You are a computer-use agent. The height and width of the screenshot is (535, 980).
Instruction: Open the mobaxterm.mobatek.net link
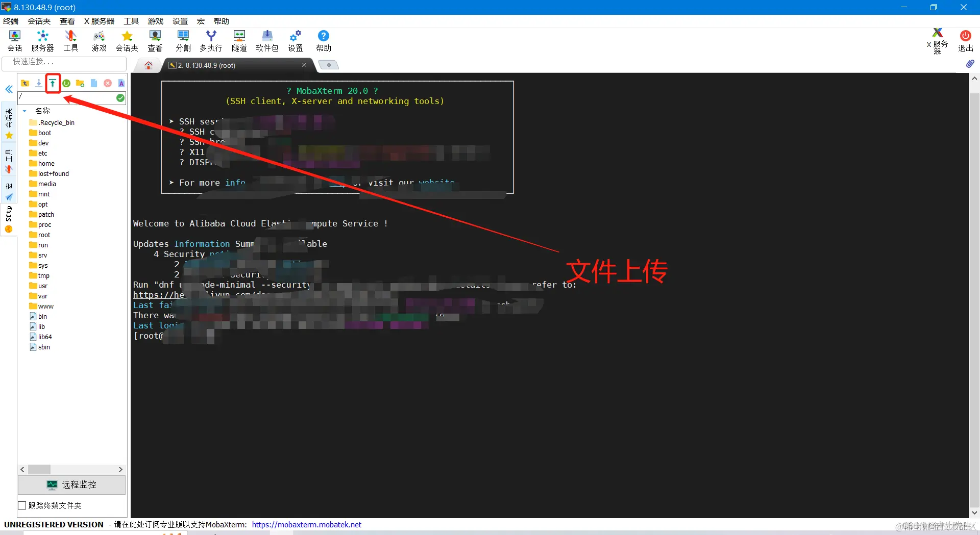pyautogui.click(x=307, y=524)
